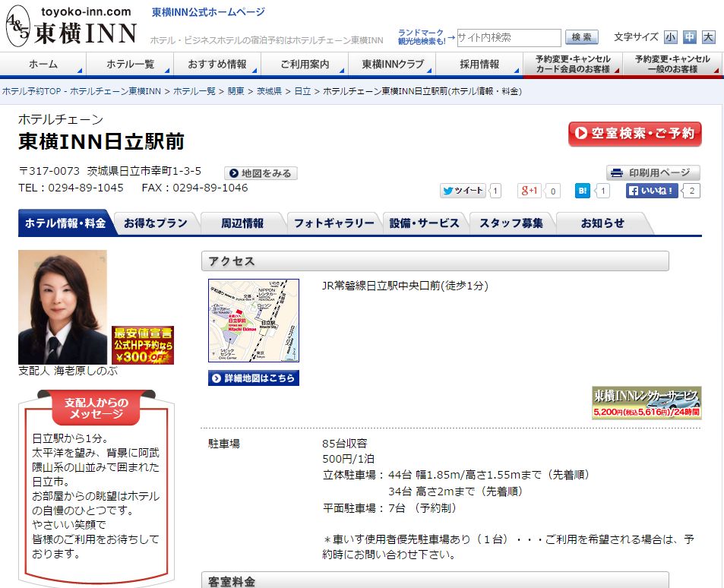Click the 日立 breadcrumb link
The height and width of the screenshot is (588, 724).
tap(302, 91)
